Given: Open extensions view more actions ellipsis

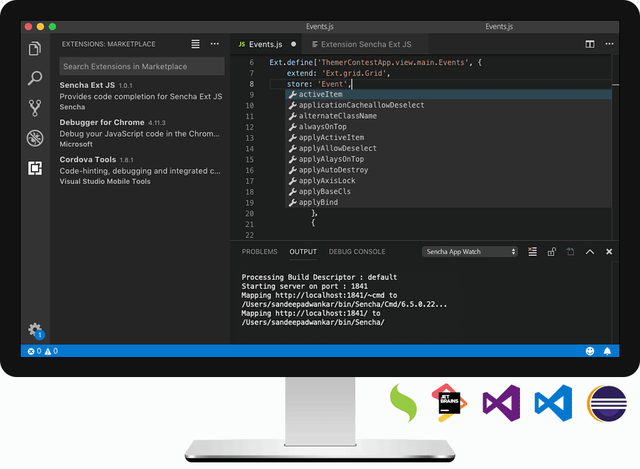Looking at the screenshot, I should (215, 44).
